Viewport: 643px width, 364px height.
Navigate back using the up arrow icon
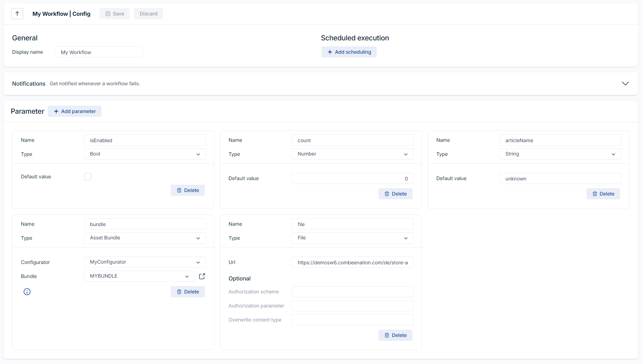point(17,14)
